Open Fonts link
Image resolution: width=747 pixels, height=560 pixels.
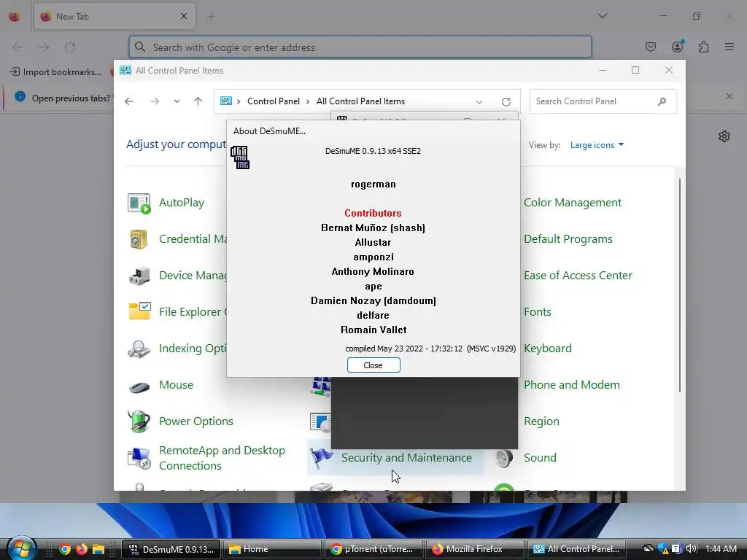click(538, 312)
